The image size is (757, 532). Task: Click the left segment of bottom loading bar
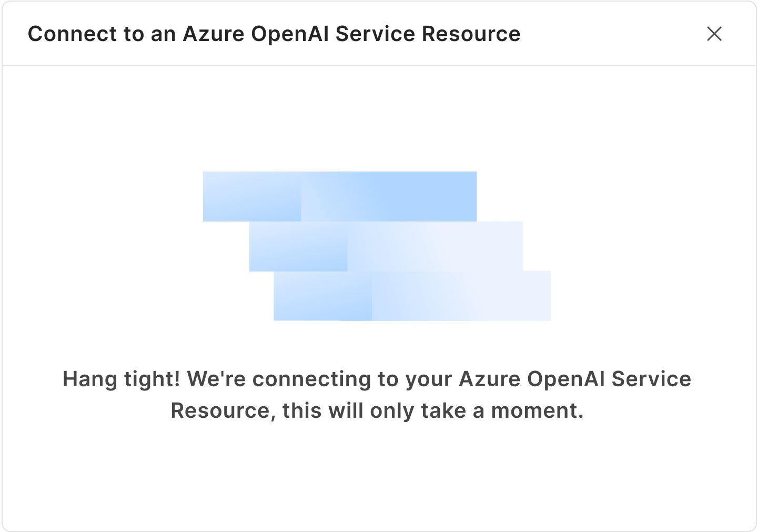322,296
